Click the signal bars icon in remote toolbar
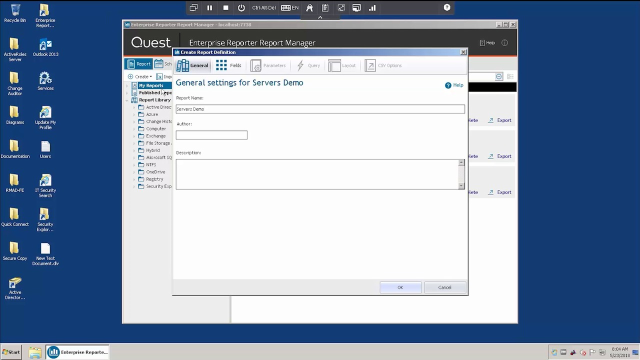 tap(372, 8)
